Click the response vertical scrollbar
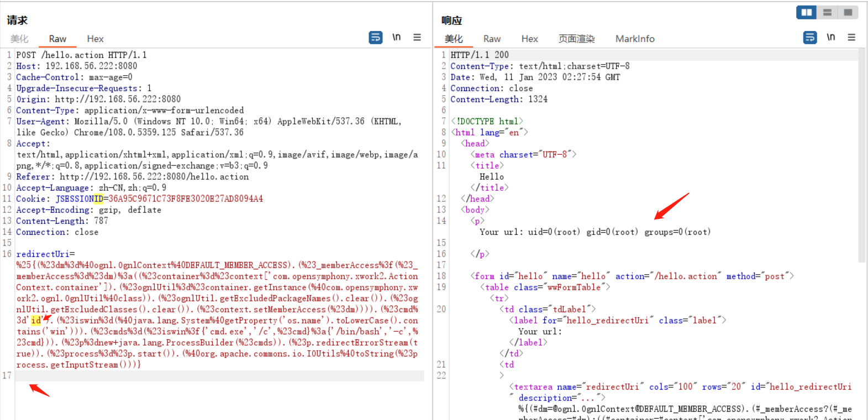The image size is (868, 420). click(x=862, y=155)
